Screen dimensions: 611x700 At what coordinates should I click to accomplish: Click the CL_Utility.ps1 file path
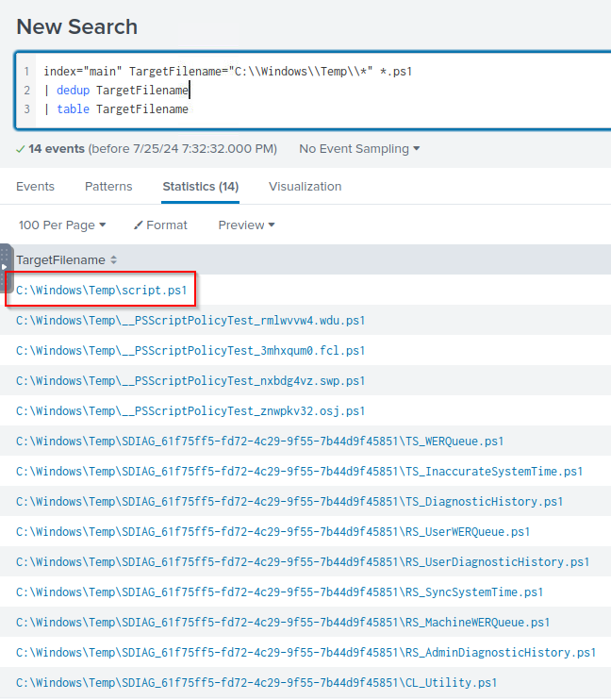[256, 683]
